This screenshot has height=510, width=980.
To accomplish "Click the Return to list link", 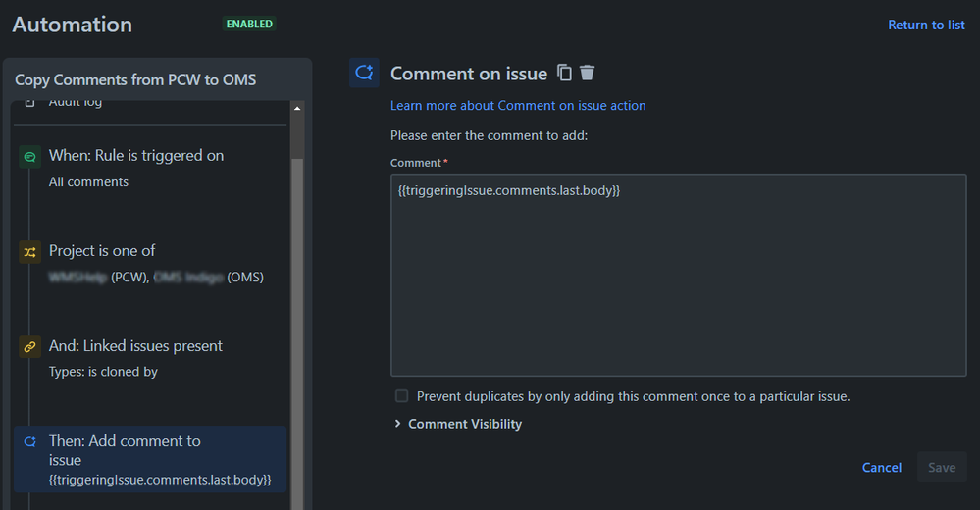I will point(926,25).
